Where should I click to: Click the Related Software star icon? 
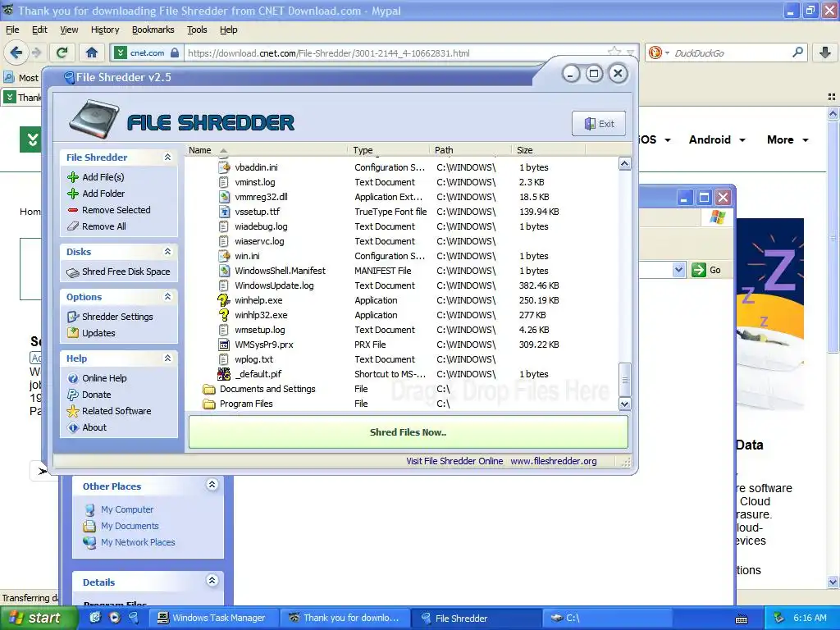click(73, 411)
